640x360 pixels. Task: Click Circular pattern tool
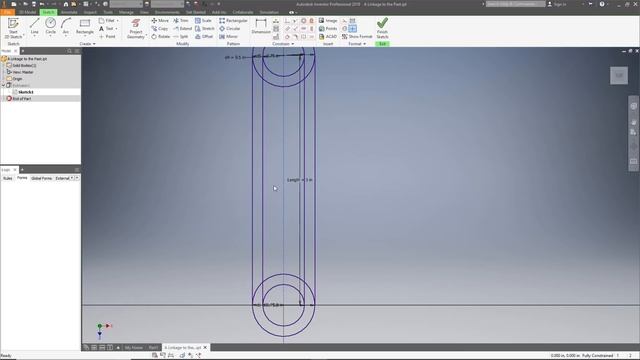tap(230, 29)
